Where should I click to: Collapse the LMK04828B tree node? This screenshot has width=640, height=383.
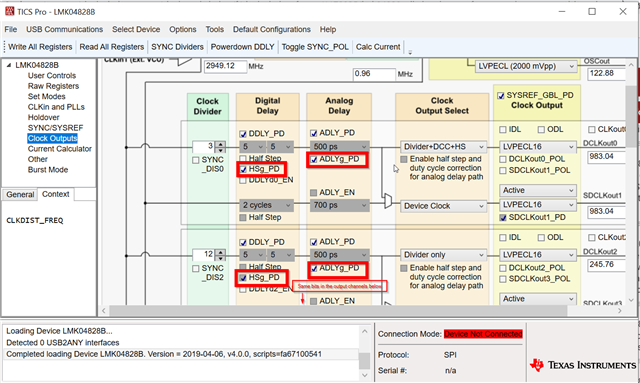9,65
